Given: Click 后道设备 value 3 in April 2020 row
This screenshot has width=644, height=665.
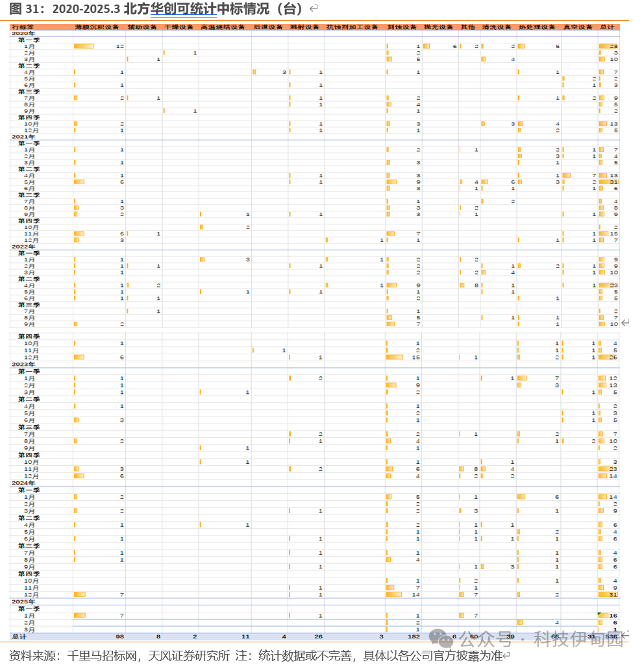Looking at the screenshot, I should (x=284, y=72).
